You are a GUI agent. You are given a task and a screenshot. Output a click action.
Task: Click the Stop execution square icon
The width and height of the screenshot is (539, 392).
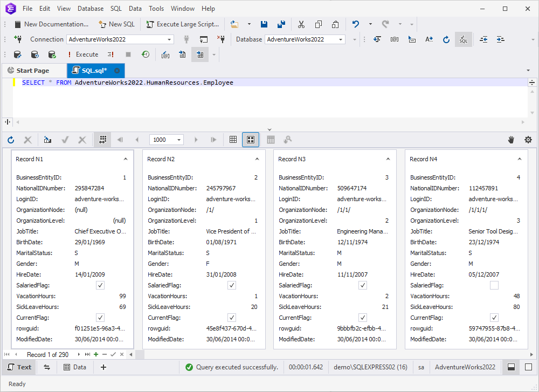[x=128, y=54]
